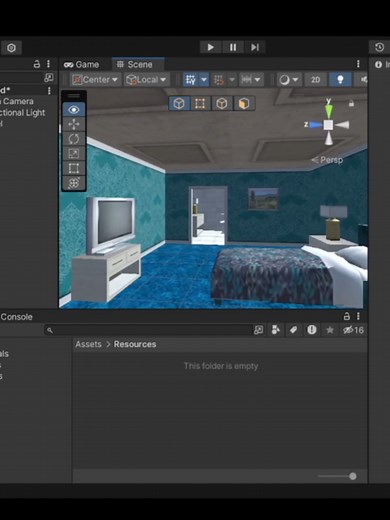This screenshot has width=390, height=520.
Task: Click the Project search-by-window icon
Action: 258,330
